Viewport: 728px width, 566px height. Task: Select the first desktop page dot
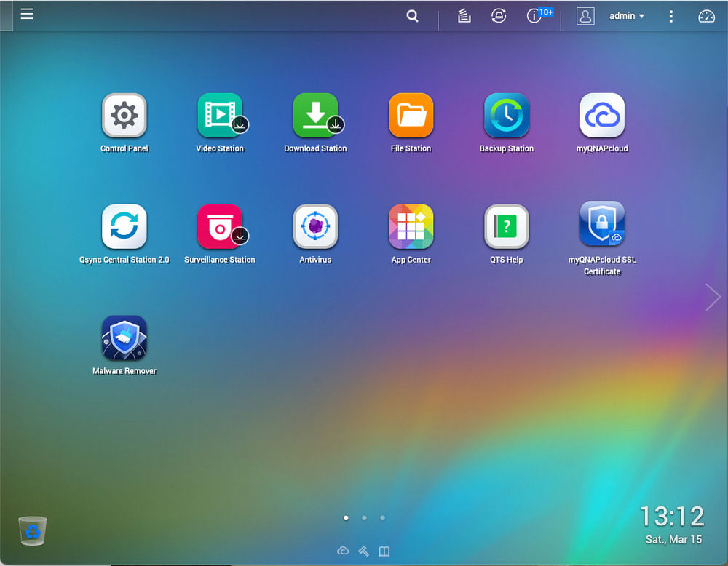(346, 518)
